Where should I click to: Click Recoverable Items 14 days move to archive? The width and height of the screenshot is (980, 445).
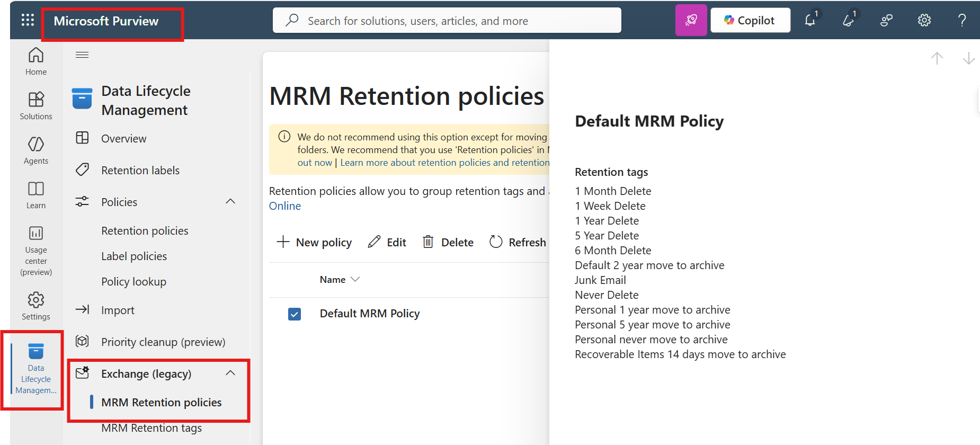coord(680,354)
